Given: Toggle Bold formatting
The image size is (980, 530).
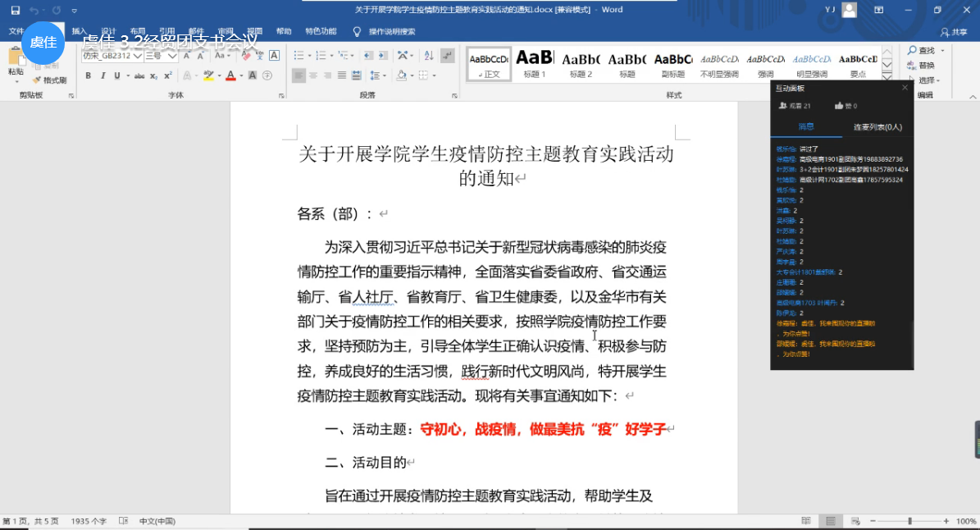Looking at the screenshot, I should click(89, 75).
